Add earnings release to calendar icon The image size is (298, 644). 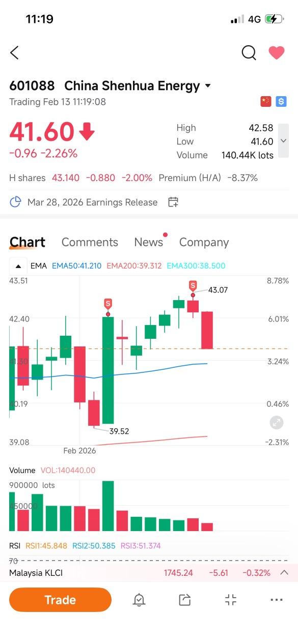pyautogui.click(x=173, y=202)
